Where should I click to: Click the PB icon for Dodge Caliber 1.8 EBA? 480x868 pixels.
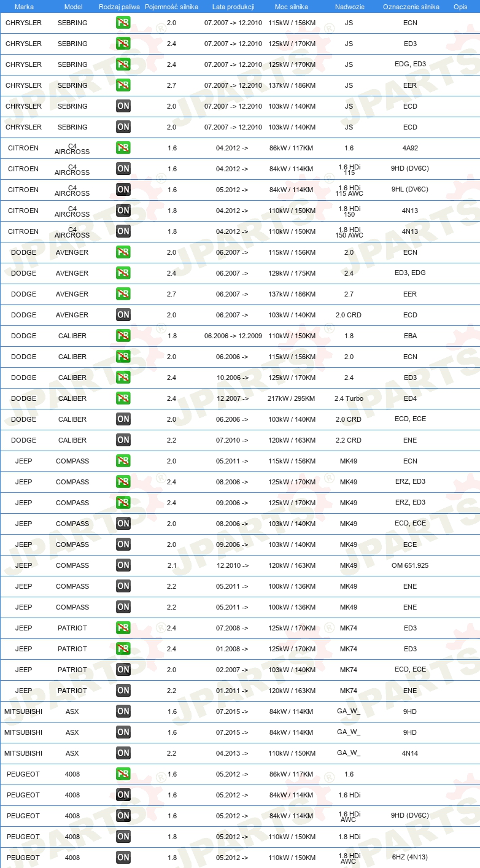point(123,336)
